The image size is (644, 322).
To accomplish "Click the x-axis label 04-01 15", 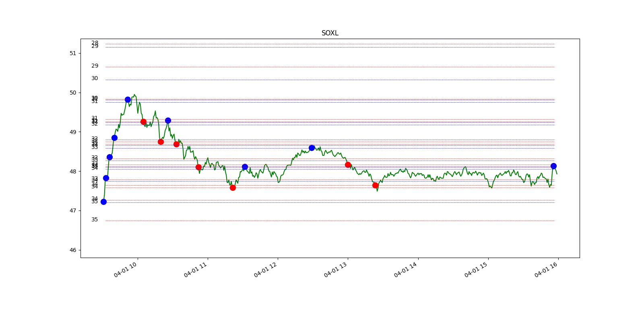I will pyautogui.click(x=476, y=269).
